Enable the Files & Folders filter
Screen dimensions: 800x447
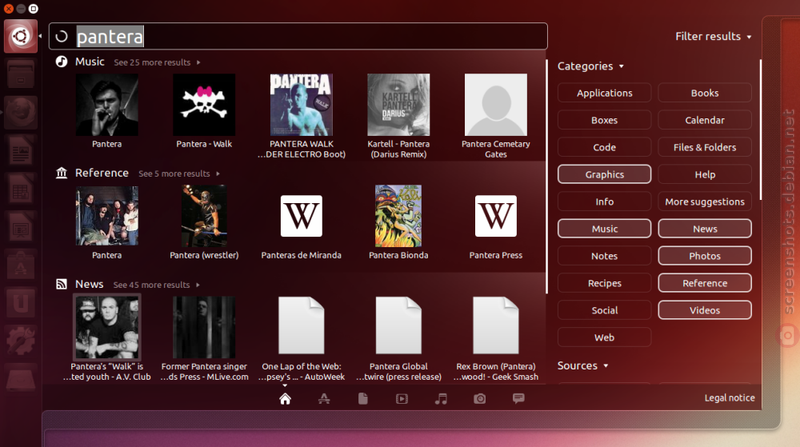(x=705, y=147)
